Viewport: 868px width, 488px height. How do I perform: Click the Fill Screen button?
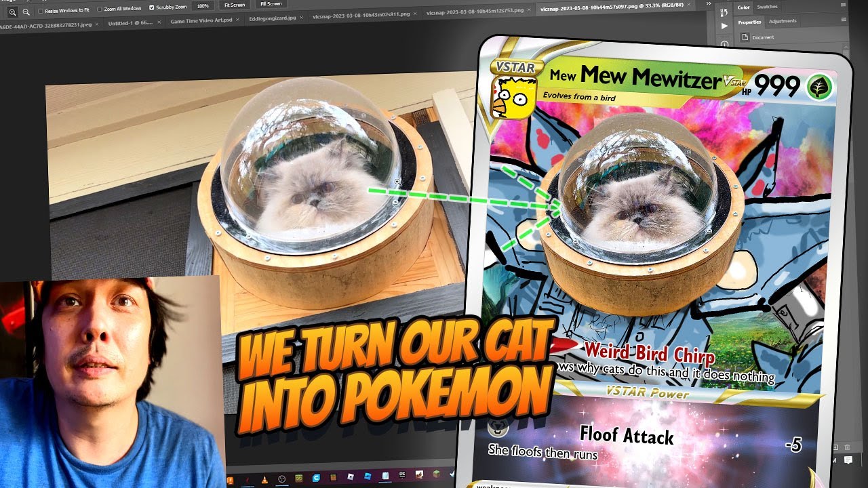point(271,3)
